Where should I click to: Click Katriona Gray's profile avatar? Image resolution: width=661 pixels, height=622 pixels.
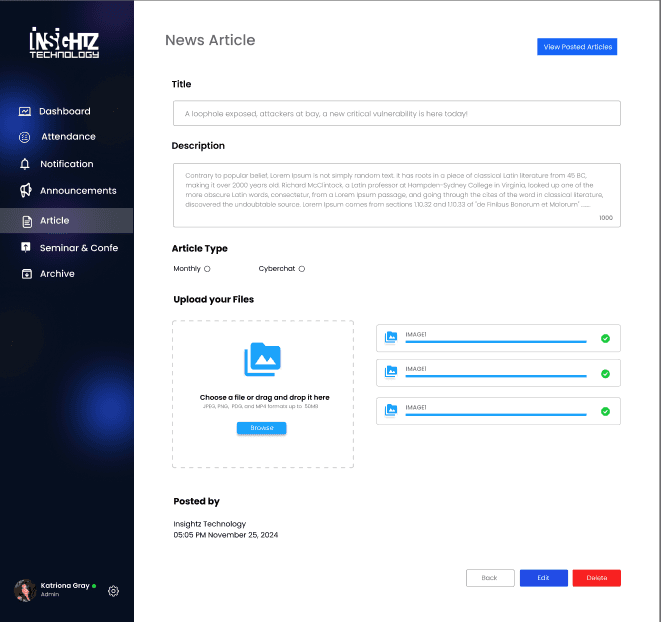25,590
